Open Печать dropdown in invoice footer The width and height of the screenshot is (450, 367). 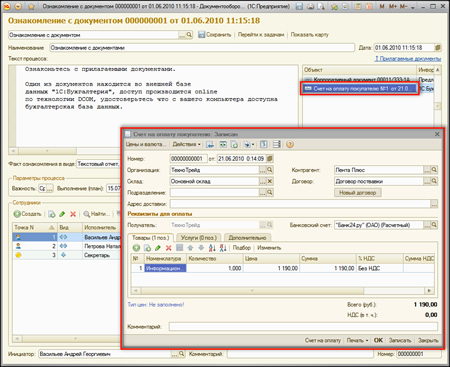pyautogui.click(x=357, y=340)
